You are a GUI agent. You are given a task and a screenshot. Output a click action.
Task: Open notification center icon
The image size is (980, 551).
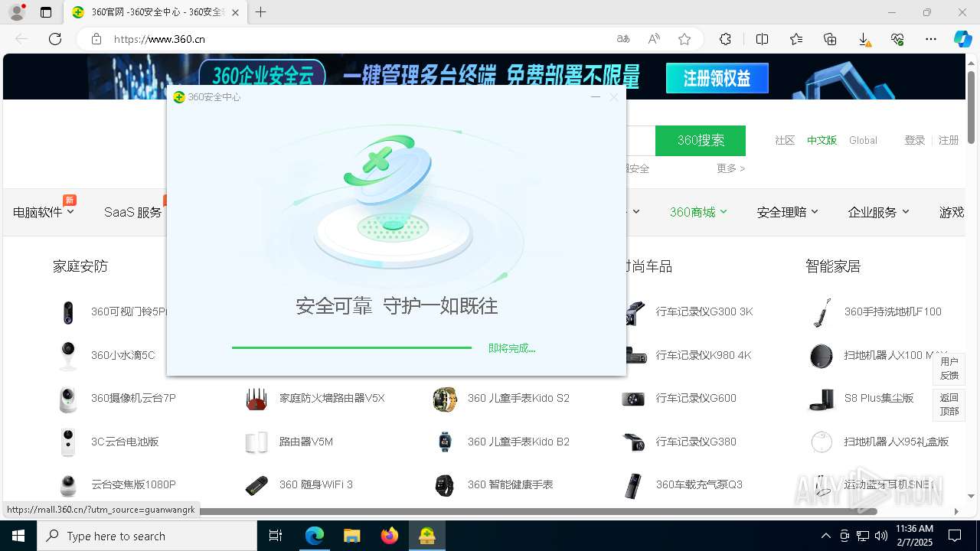point(955,536)
